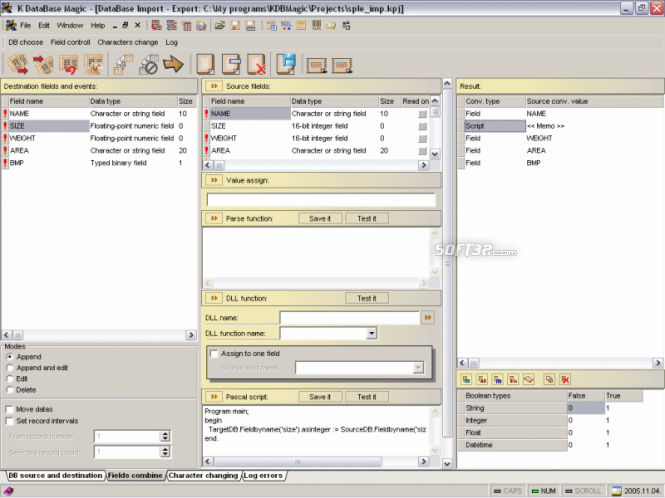The image size is (665, 498).
Task: Click the eraser-like icon in Result toolbar
Action: click(528, 379)
